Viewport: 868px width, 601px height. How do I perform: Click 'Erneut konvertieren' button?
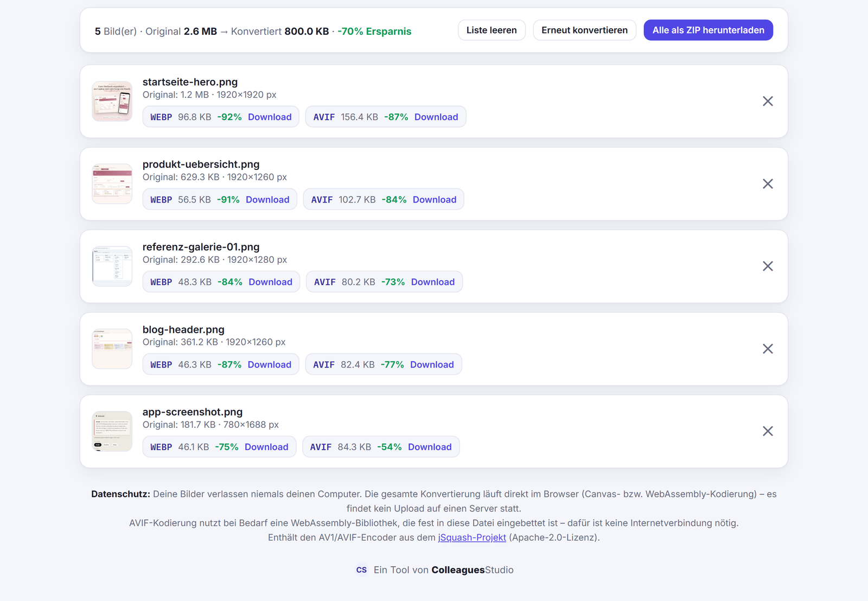point(584,30)
